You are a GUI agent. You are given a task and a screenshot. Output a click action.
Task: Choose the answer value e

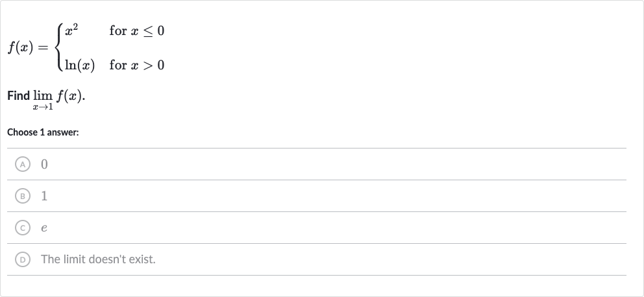click(44, 228)
